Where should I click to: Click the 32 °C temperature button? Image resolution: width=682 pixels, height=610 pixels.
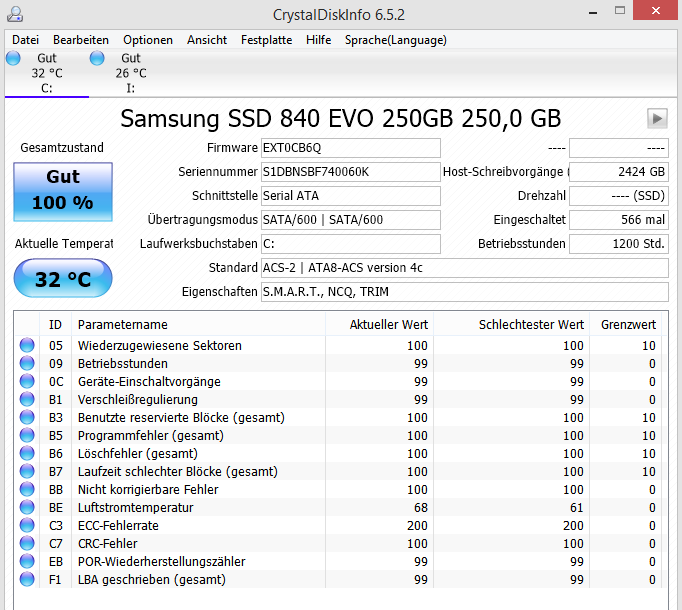63,278
